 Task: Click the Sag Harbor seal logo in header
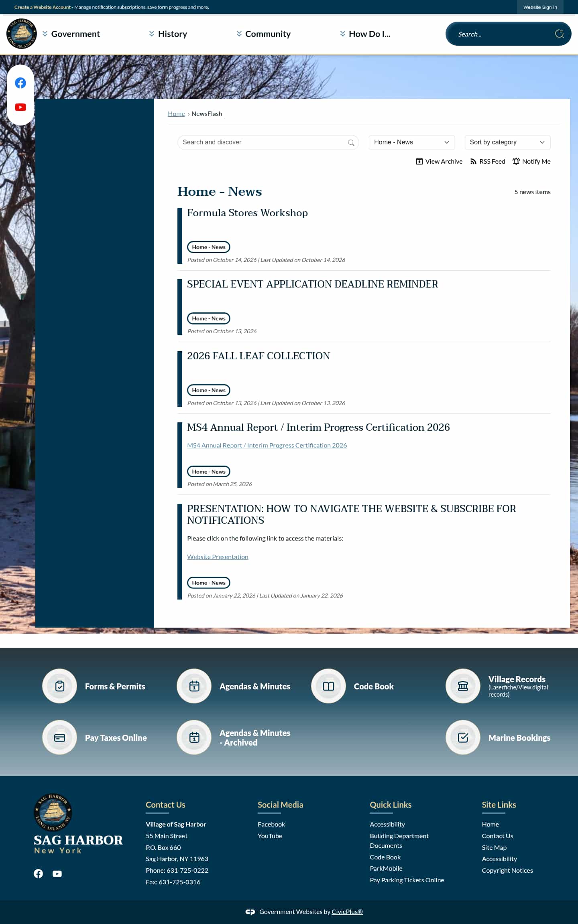[22, 34]
